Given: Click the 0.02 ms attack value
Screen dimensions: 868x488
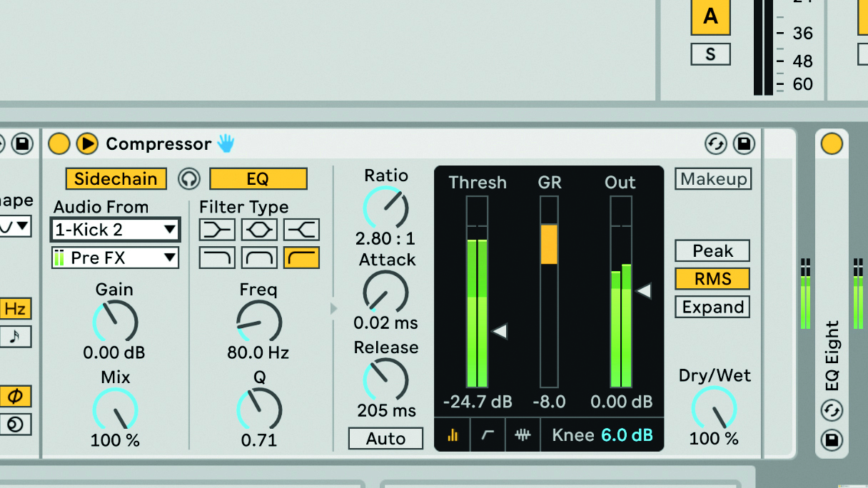Looking at the screenshot, I should [x=386, y=323].
